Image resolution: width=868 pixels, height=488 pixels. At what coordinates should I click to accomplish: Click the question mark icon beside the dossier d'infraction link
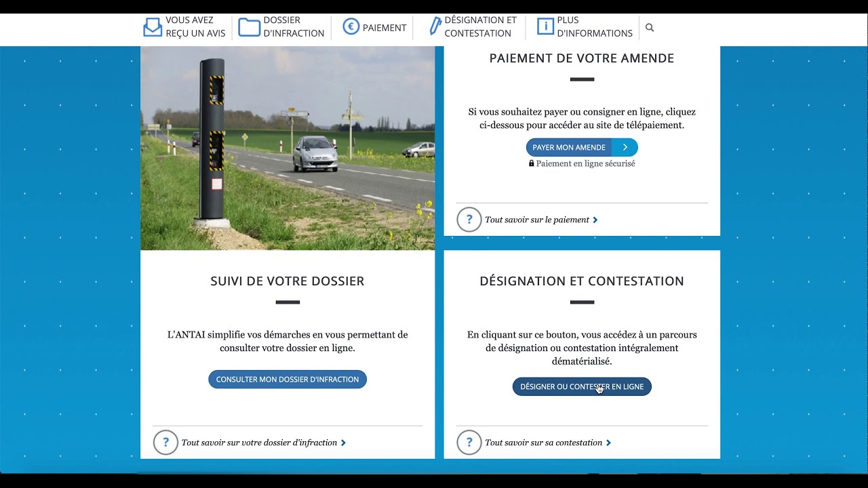[165, 443]
